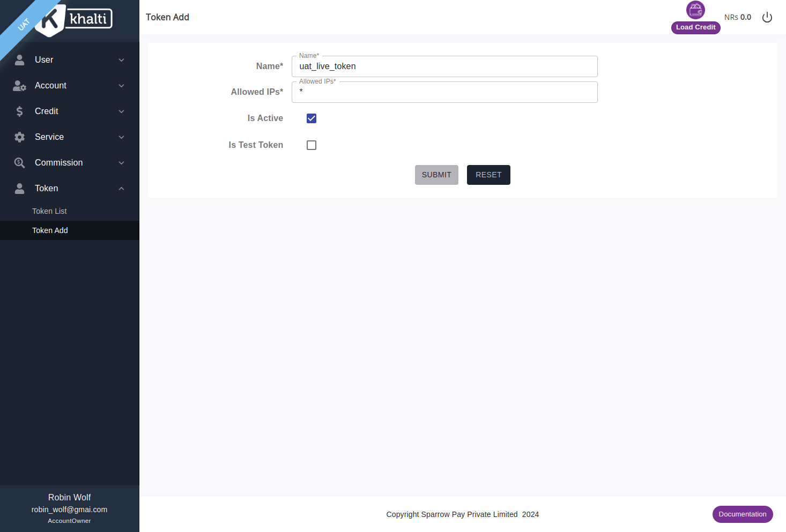Screen dimensions: 786x532
Task: Click the Account gear-person icon
Action: click(20, 86)
